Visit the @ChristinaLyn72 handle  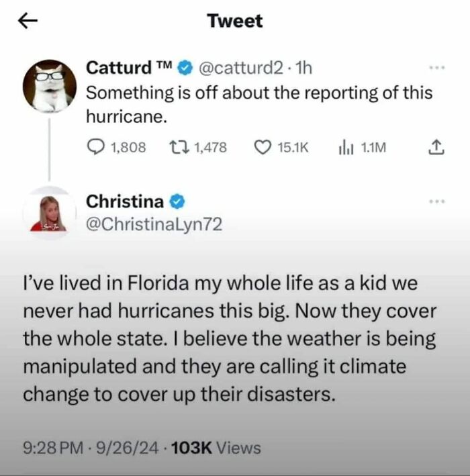click(x=154, y=225)
